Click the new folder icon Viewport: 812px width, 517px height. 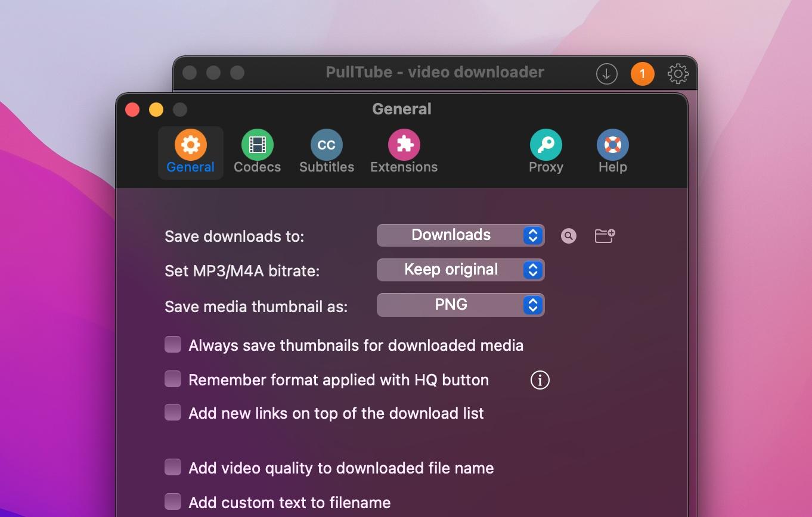pyautogui.click(x=605, y=236)
